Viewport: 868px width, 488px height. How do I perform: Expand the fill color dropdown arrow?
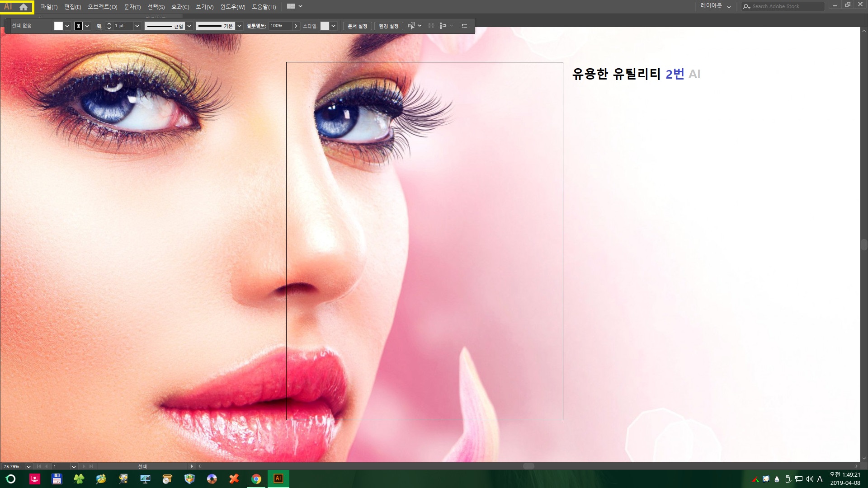click(x=67, y=26)
